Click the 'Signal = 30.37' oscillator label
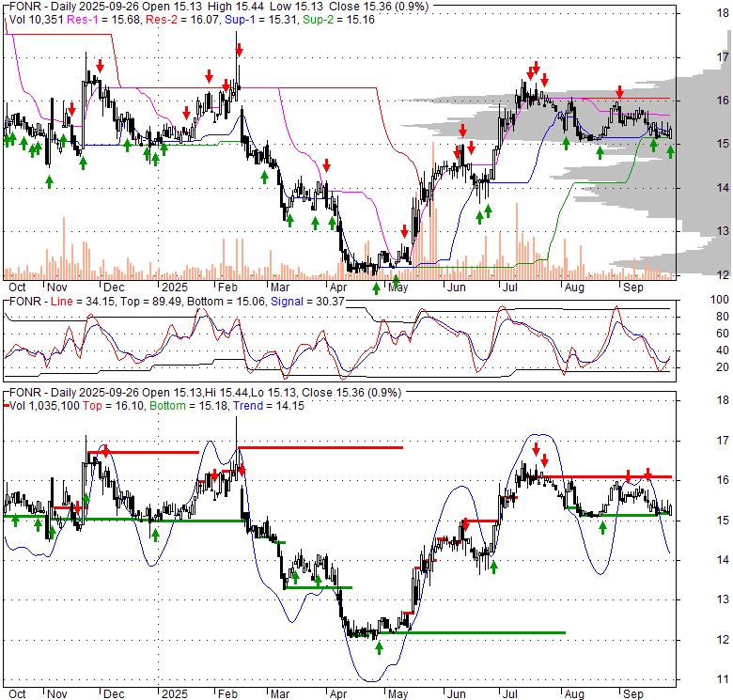733x700 pixels. tap(307, 302)
